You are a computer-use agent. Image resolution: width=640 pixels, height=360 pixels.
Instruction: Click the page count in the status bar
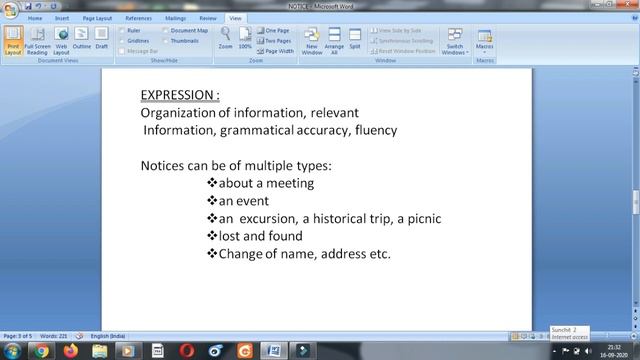click(x=18, y=336)
